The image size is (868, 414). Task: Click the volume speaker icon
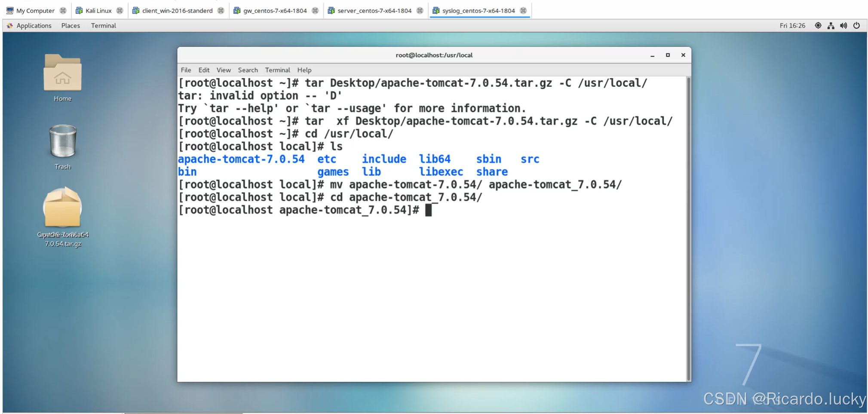[x=843, y=25]
